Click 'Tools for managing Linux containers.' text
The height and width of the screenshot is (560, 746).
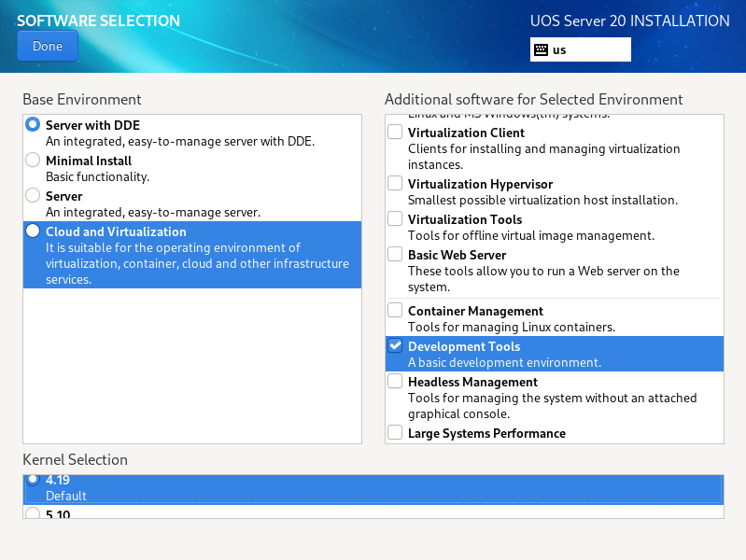click(512, 327)
